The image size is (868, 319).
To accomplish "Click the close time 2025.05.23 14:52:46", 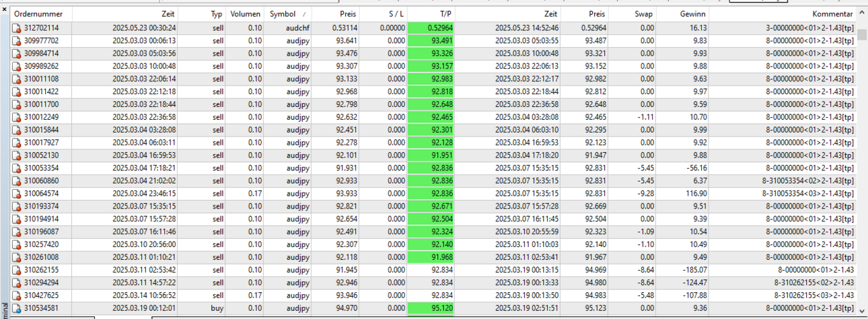I will [x=528, y=28].
